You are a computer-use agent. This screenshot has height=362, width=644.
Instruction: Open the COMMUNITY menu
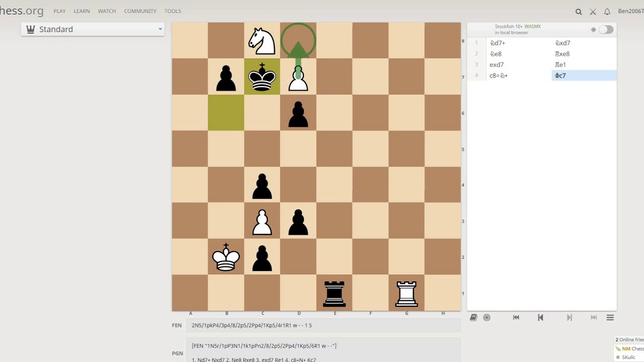tap(140, 11)
